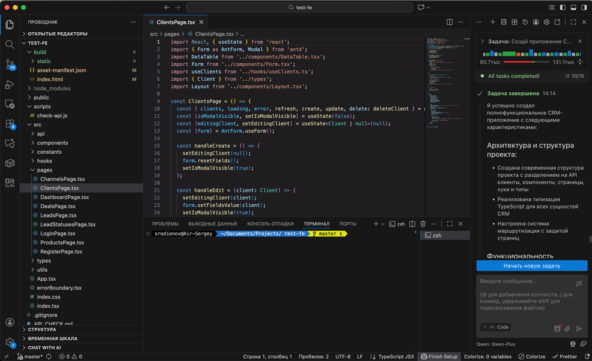Click the red token usage progress bar
Image resolution: width=592 pixels, height=361 pixels.
526,62
